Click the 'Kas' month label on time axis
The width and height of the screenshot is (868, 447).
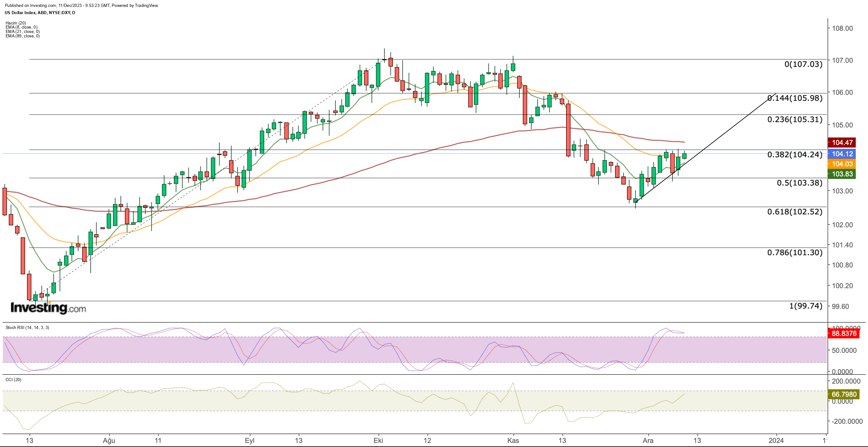(x=513, y=441)
